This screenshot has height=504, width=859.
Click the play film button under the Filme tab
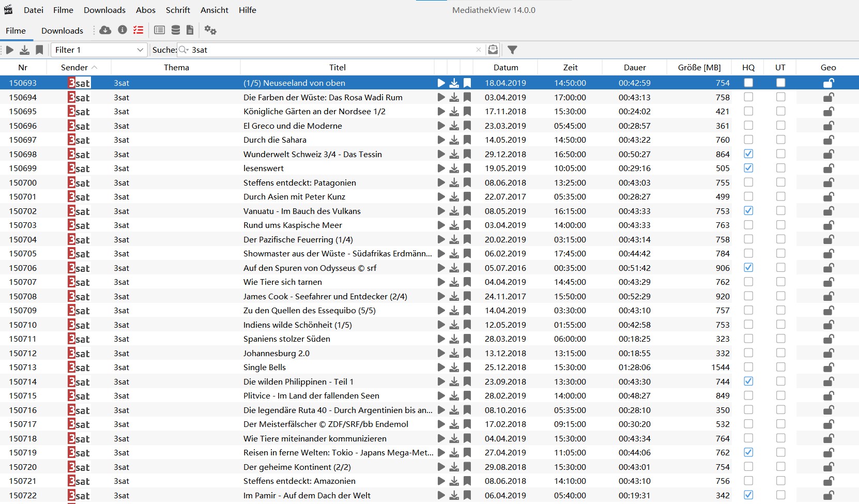[x=10, y=50]
